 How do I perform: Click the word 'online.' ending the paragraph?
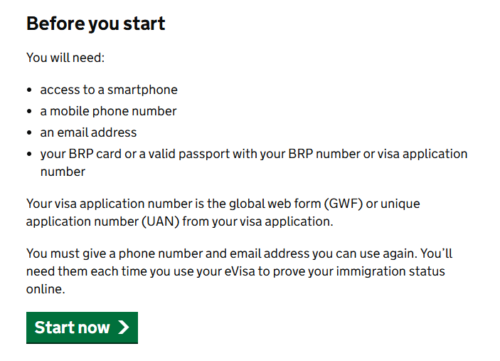(46, 289)
